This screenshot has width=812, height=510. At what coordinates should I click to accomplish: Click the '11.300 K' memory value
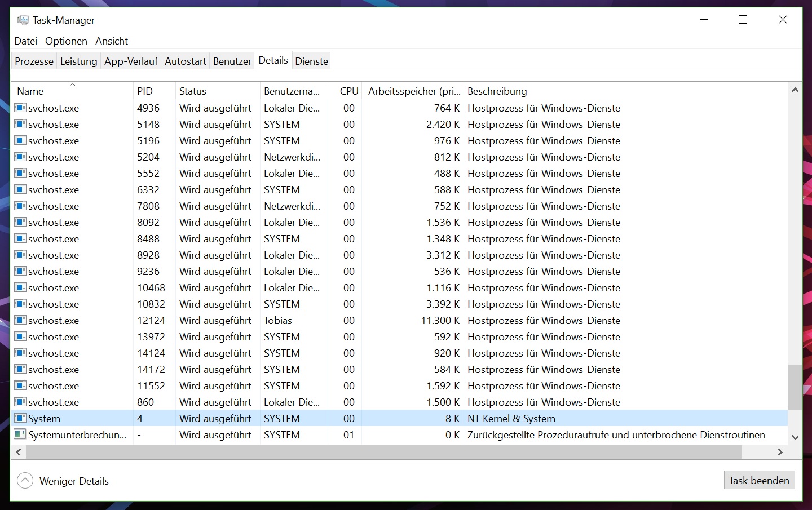[440, 320]
